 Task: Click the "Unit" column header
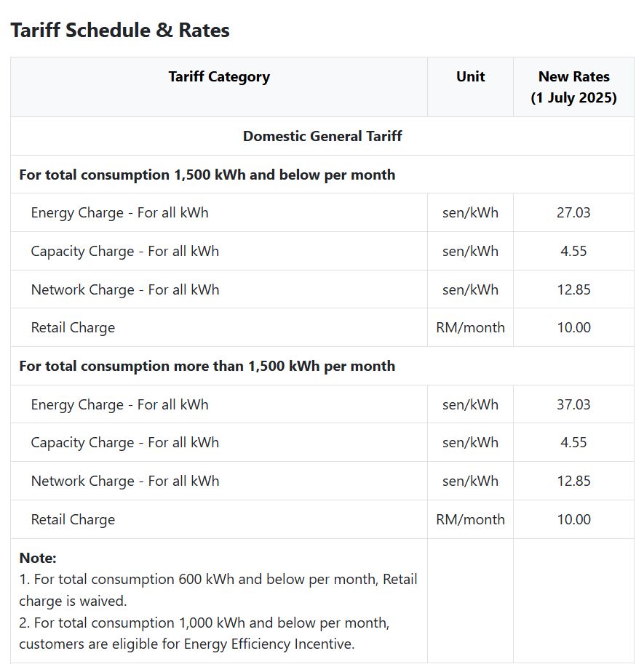(x=470, y=77)
